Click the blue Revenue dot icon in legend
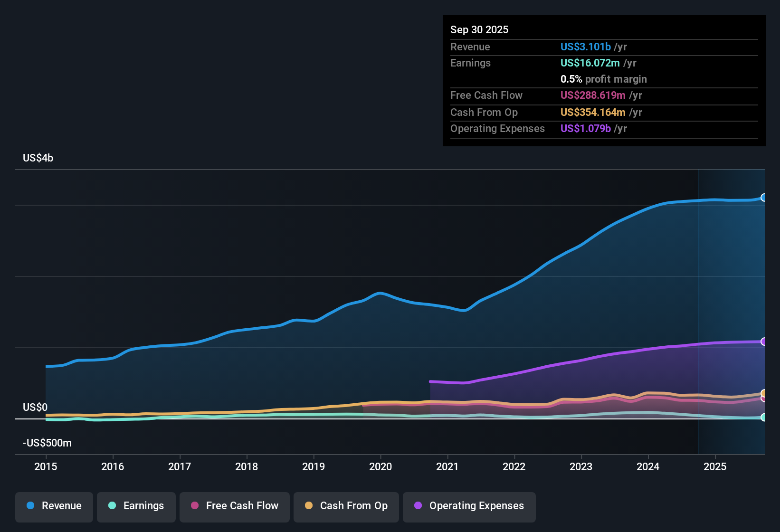Image resolution: width=780 pixels, height=532 pixels. [30, 506]
